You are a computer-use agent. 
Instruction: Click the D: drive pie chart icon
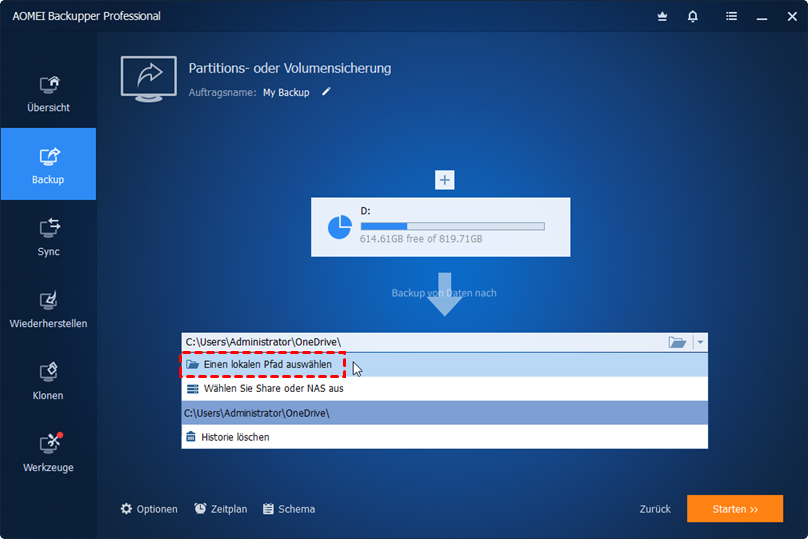340,227
